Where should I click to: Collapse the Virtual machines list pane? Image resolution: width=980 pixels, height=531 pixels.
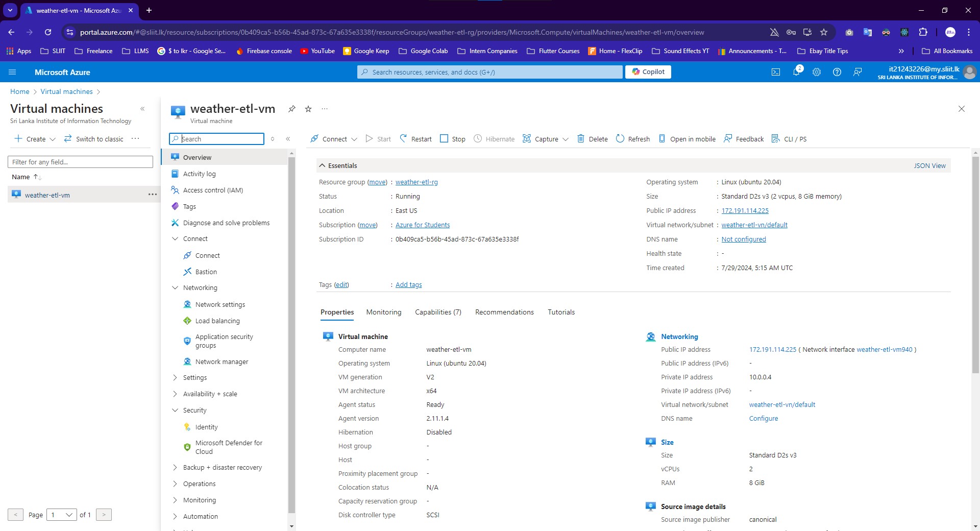click(142, 109)
